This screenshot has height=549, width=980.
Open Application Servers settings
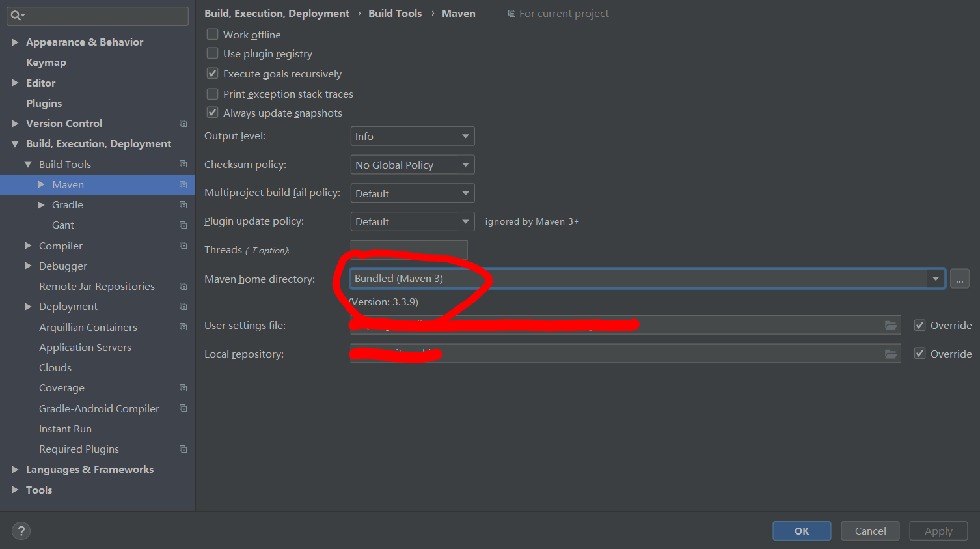85,348
